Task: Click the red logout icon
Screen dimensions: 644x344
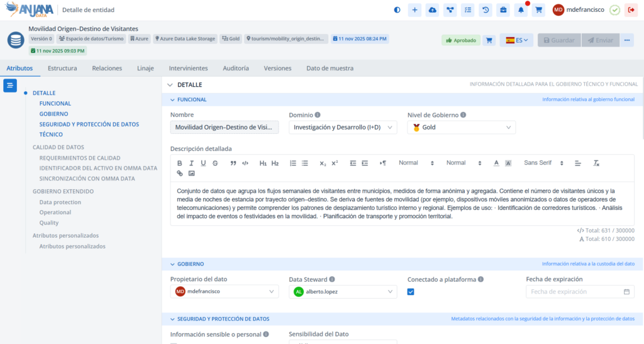Action: point(631,10)
